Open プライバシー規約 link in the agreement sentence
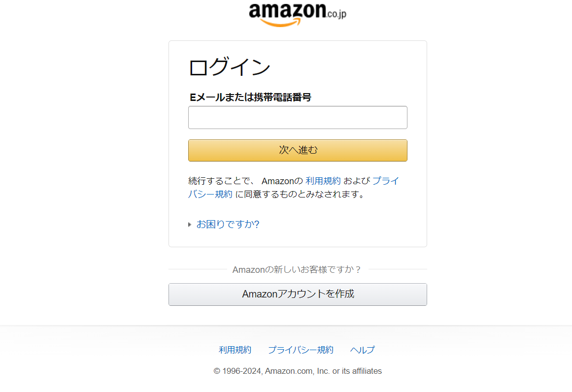Viewport: 572px width, 392px height. (x=294, y=188)
